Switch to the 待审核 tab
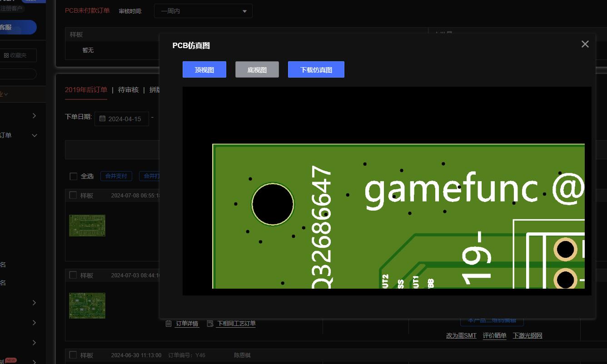Image resolution: width=607 pixels, height=364 pixels. point(128,90)
